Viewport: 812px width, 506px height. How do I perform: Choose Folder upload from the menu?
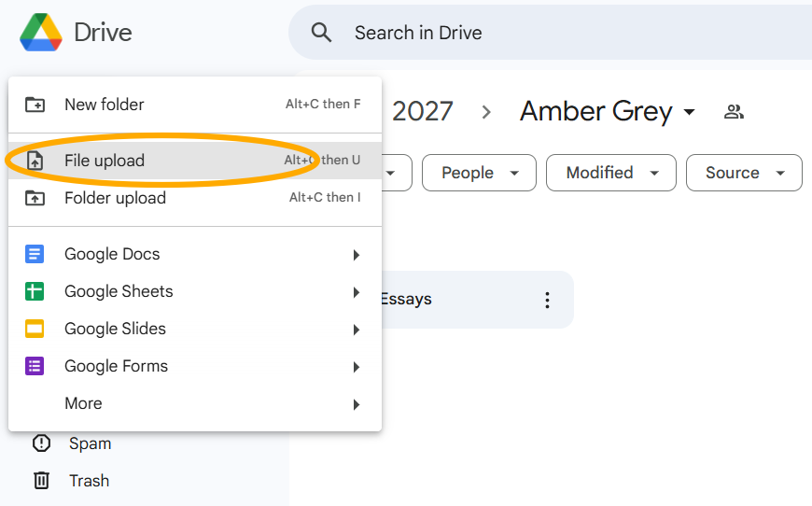[x=115, y=198]
